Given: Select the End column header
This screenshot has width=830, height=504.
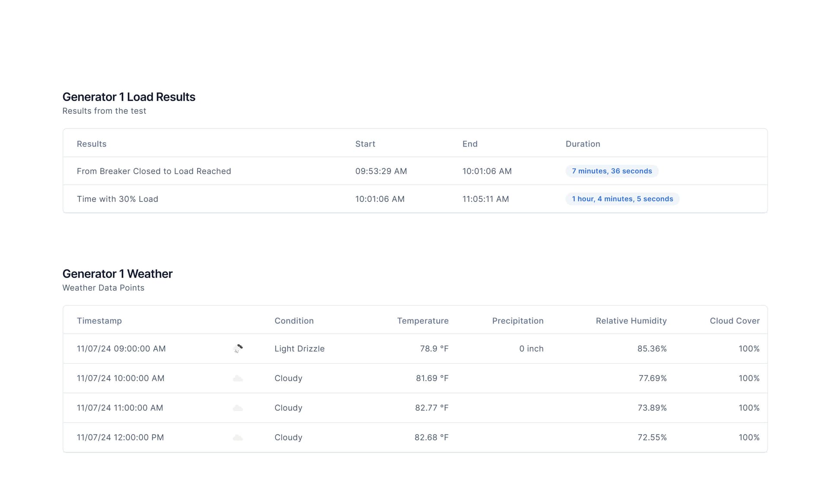Looking at the screenshot, I should point(470,144).
